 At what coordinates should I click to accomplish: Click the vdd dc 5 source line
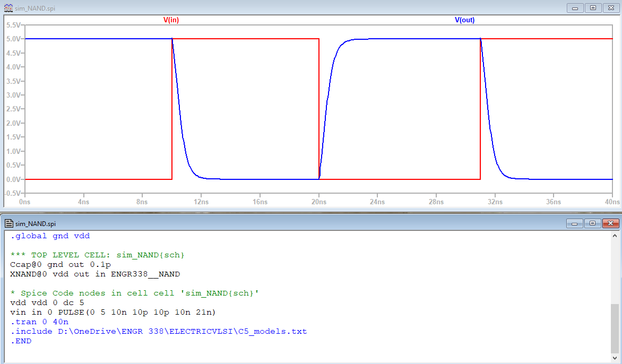coord(47,302)
